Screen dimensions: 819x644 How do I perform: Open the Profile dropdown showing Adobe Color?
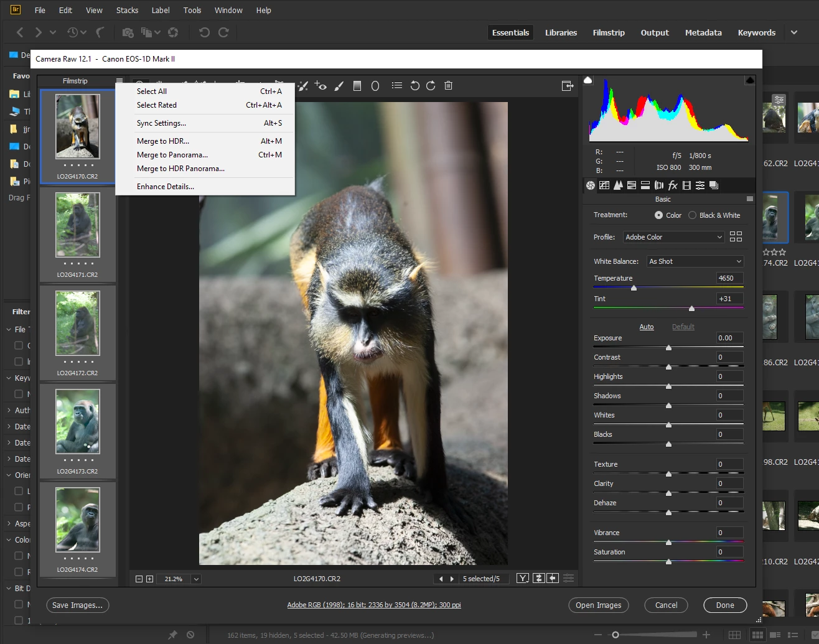(673, 237)
